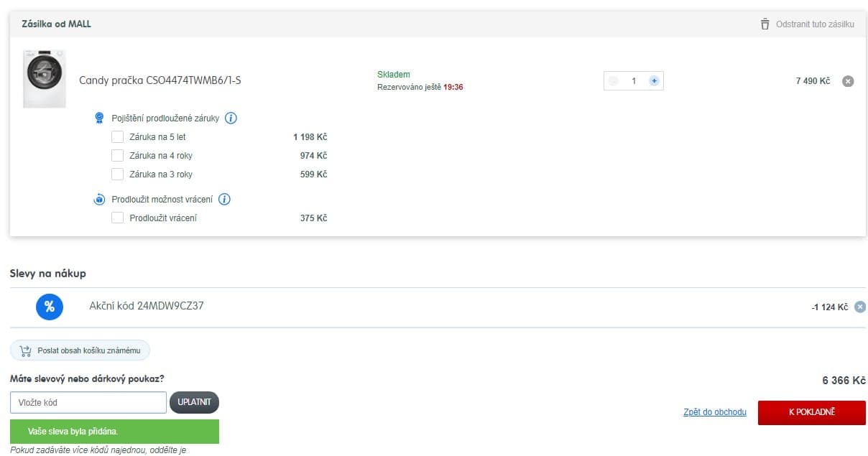Click the trash icon for removing shipment
868x456 pixels.
(x=765, y=24)
